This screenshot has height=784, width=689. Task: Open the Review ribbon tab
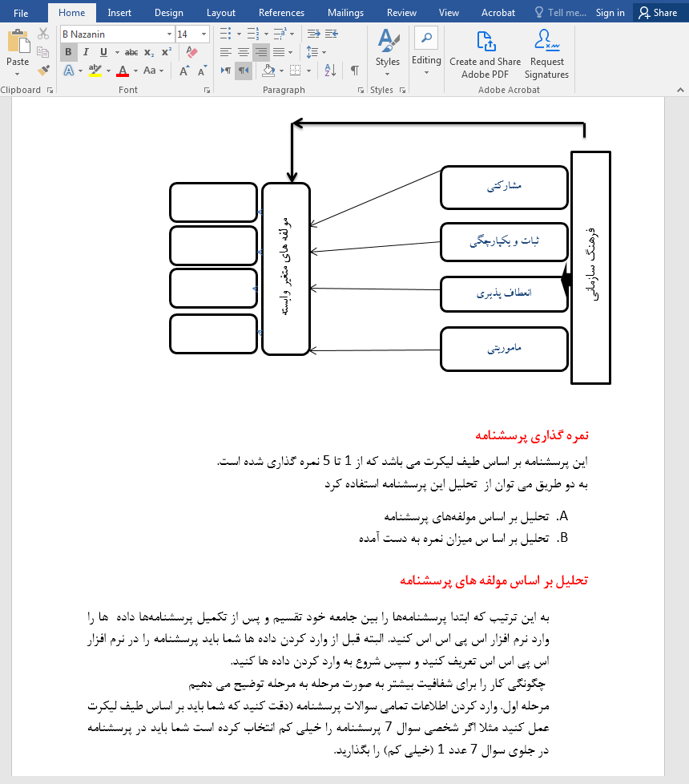401,12
